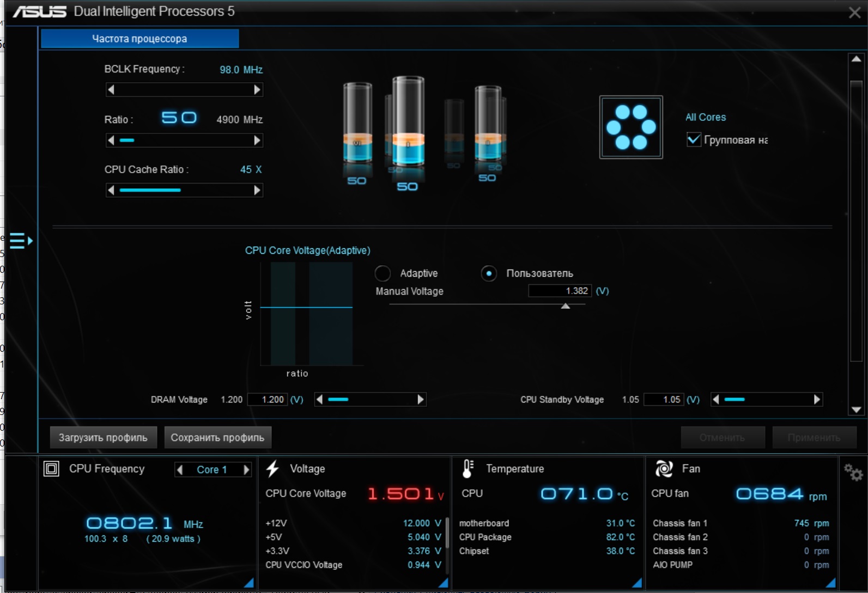Screen dimensions: 868x593
Task: Decrease CPU Cache Ratio with left arrow
Action: pos(111,190)
